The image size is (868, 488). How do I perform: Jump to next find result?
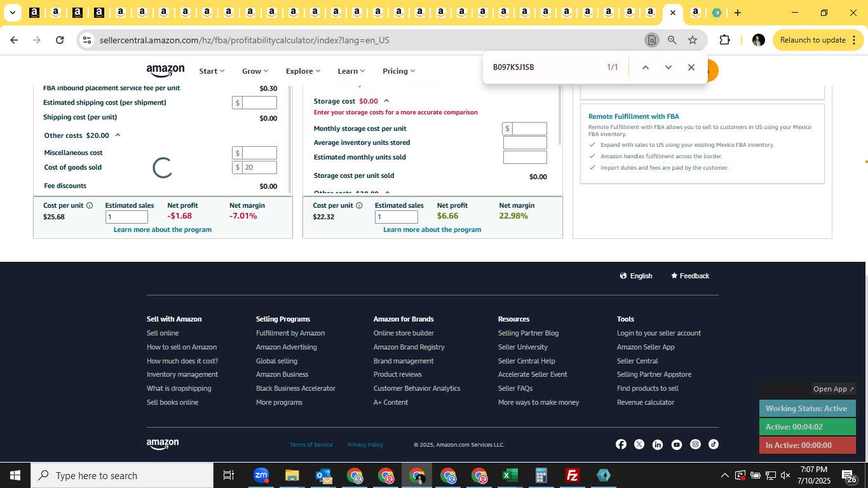coord(668,67)
